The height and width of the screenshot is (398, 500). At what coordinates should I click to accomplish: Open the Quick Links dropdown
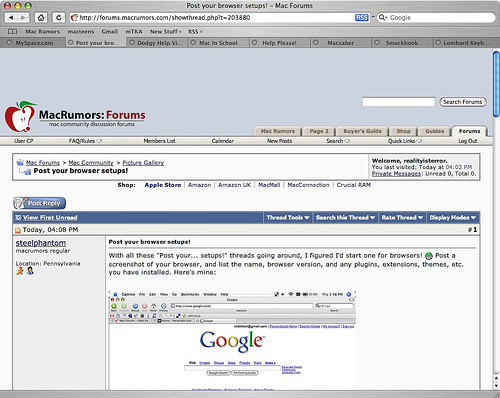click(x=405, y=141)
